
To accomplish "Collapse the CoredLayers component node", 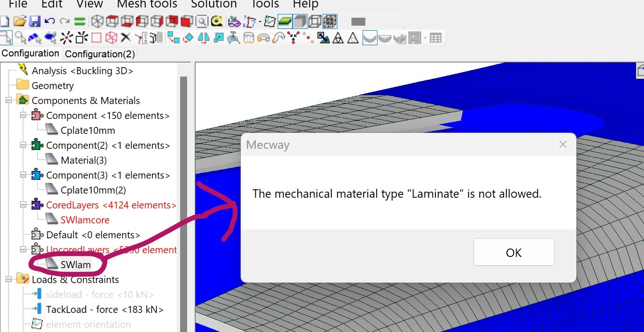I will (23, 205).
